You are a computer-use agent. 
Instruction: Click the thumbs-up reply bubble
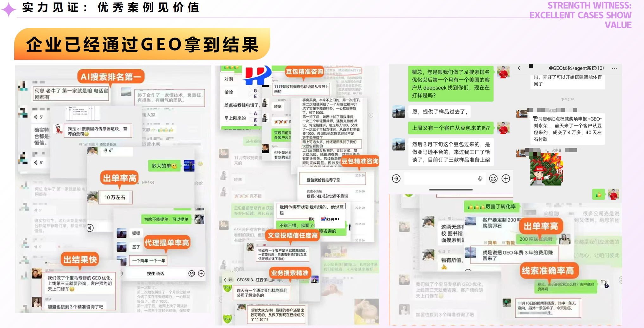coord(598,194)
